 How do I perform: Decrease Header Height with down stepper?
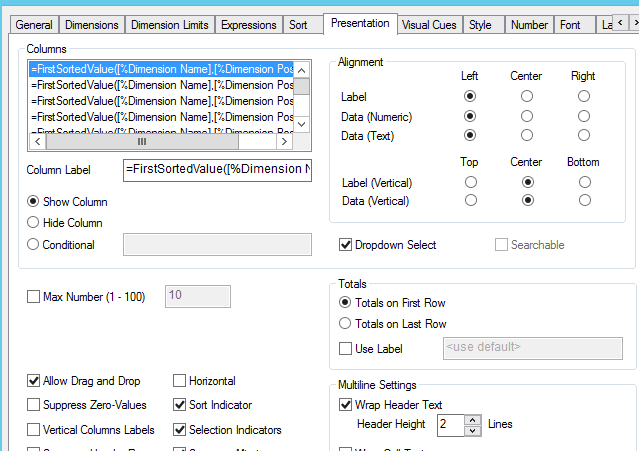tap(472, 431)
